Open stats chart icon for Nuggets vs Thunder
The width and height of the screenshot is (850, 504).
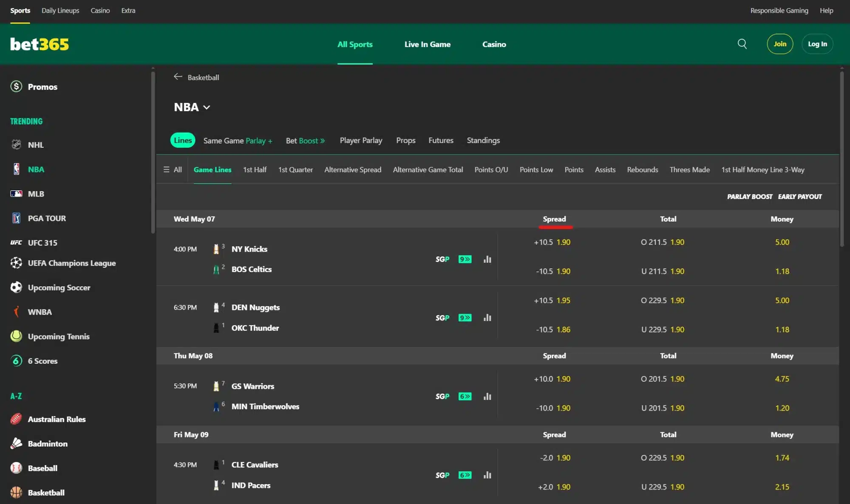(487, 318)
